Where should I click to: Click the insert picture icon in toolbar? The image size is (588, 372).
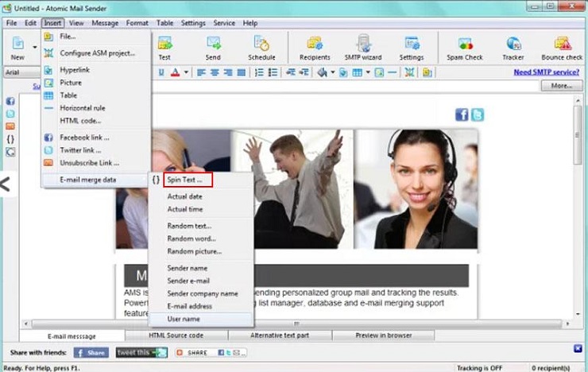coord(379,72)
